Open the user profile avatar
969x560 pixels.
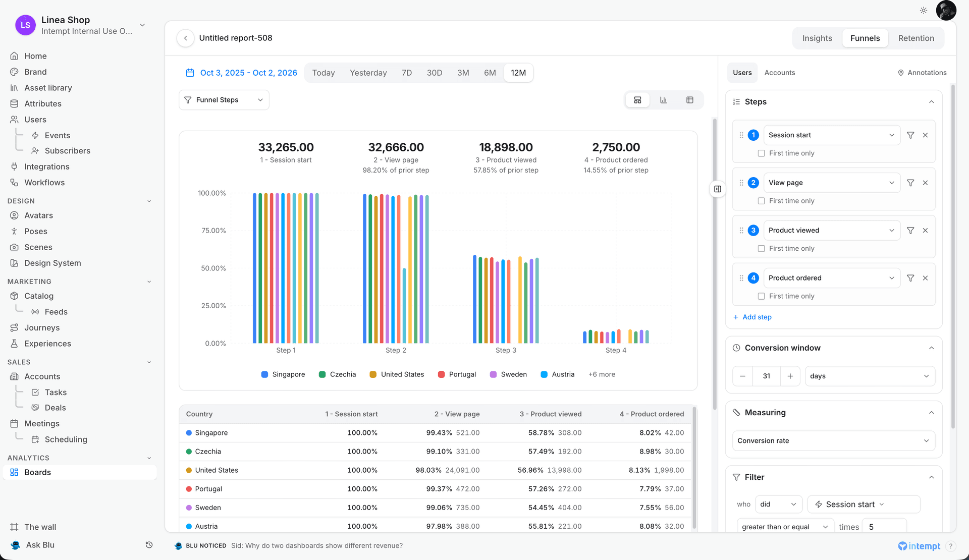[946, 10]
